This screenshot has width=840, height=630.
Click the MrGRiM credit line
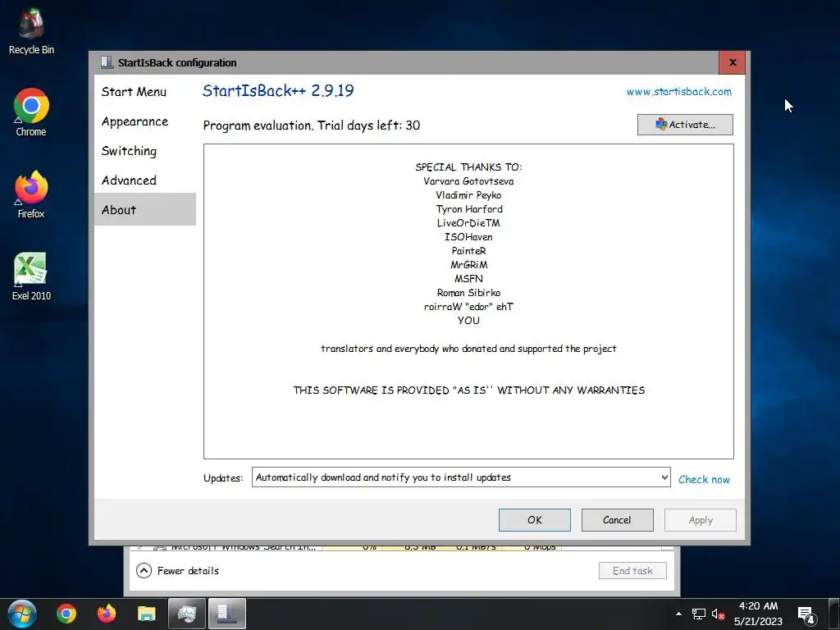click(x=468, y=265)
